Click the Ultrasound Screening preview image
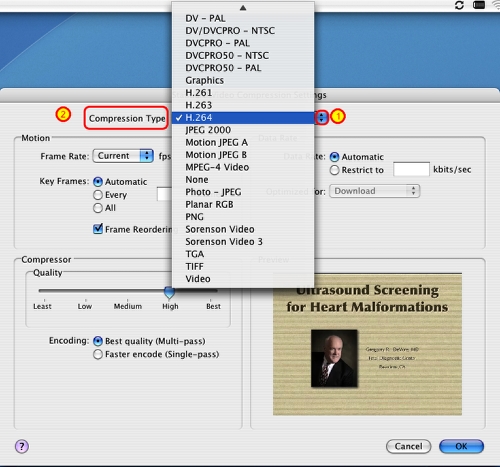The width and height of the screenshot is (500, 467). click(x=367, y=344)
